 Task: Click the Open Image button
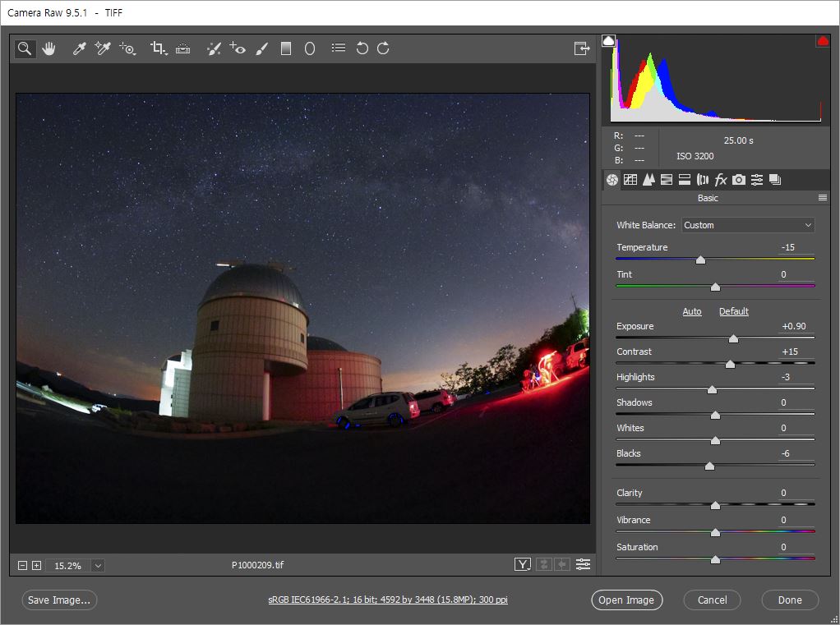[x=626, y=600]
